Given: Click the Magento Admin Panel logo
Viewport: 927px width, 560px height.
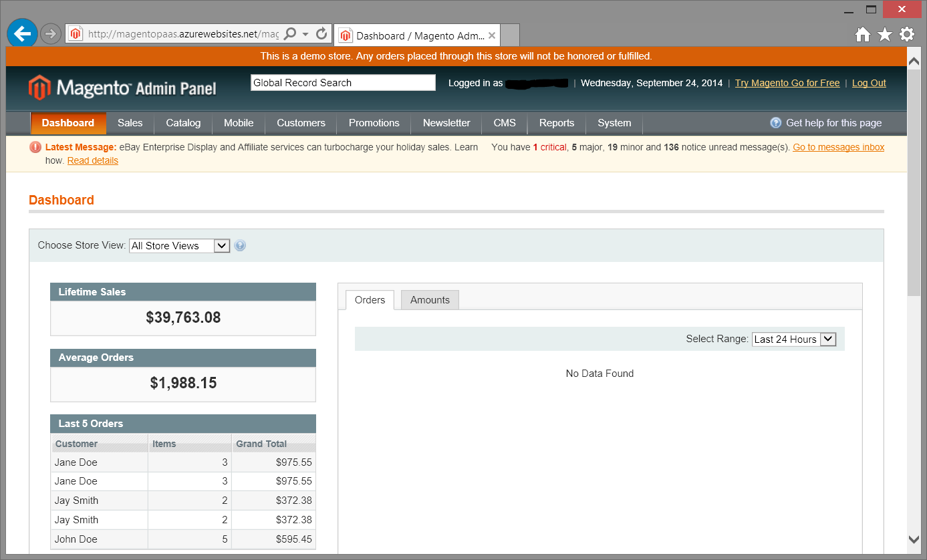Looking at the screenshot, I should coord(122,88).
